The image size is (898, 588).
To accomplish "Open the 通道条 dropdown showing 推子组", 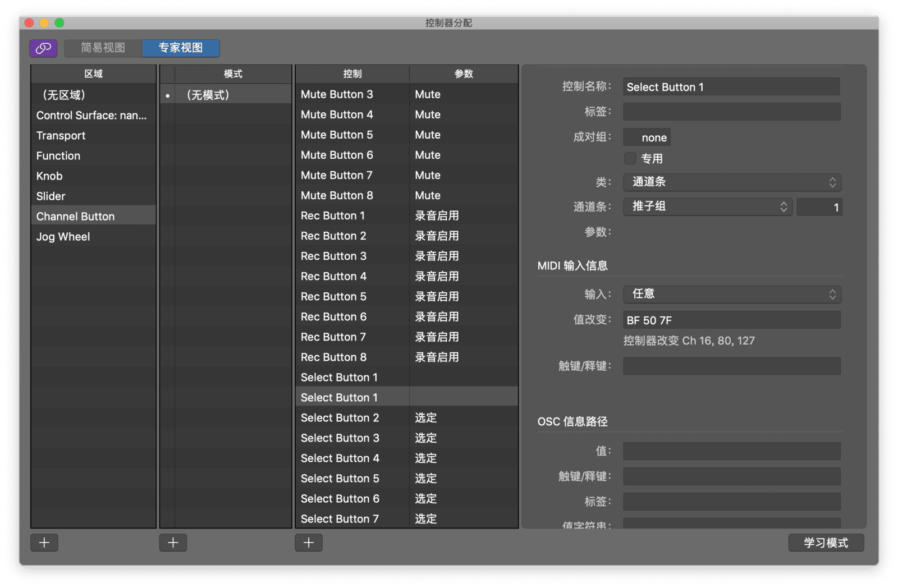I will (708, 207).
